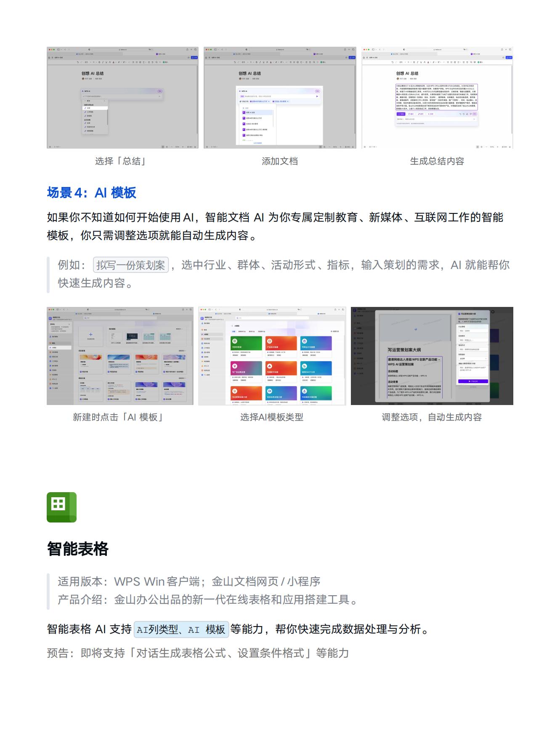
Task: Click the plus blank-document card in the new-document screenshot
Action: tap(90, 336)
